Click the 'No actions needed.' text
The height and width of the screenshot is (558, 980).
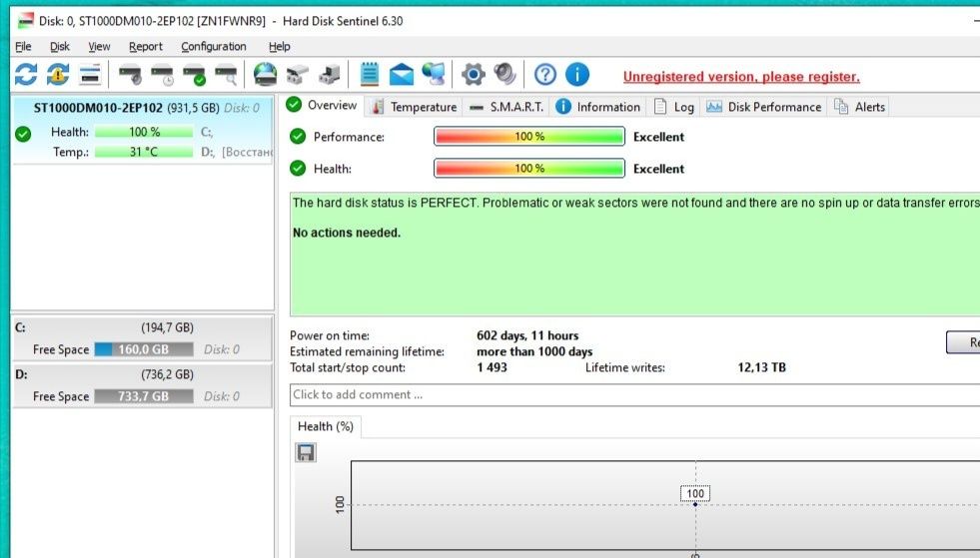click(x=347, y=233)
